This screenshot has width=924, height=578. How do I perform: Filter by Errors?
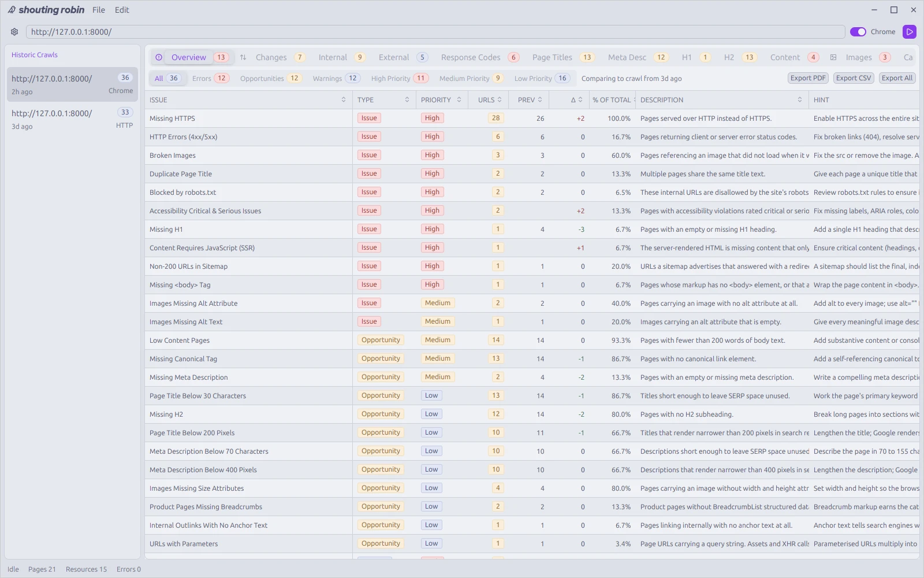pyautogui.click(x=210, y=78)
